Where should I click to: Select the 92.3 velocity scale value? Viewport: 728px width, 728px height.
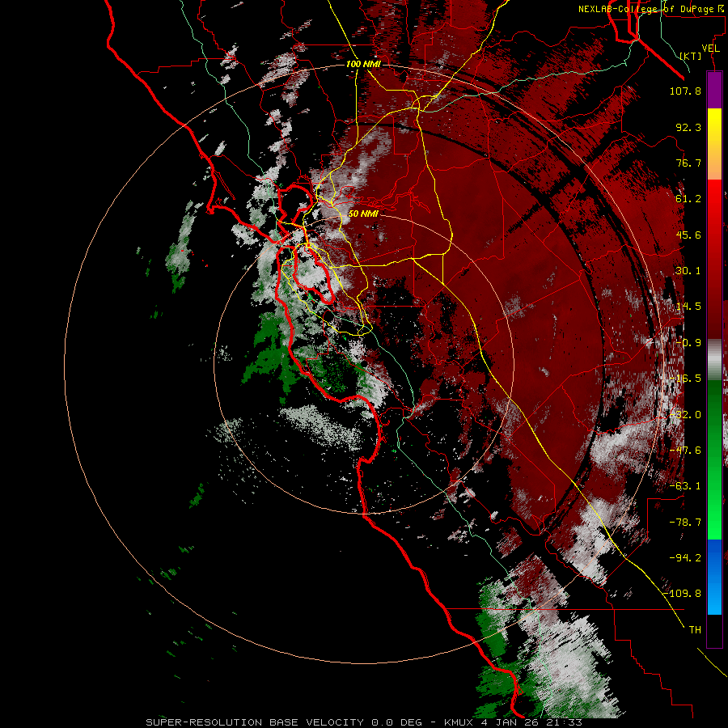688,127
